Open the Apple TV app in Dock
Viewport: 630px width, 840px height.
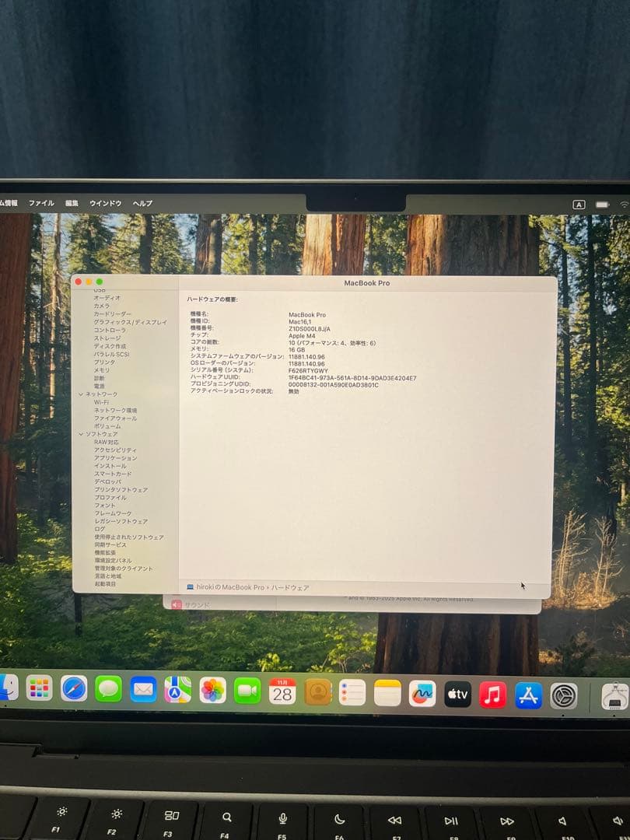pos(457,695)
